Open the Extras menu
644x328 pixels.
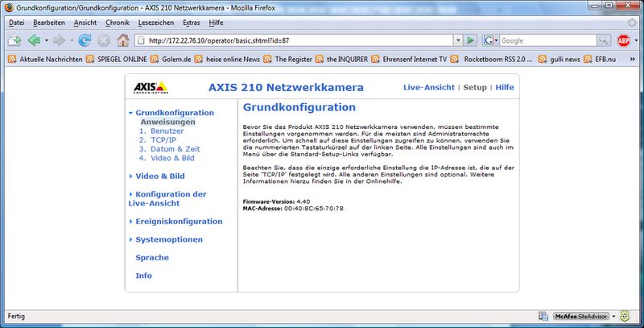[192, 23]
